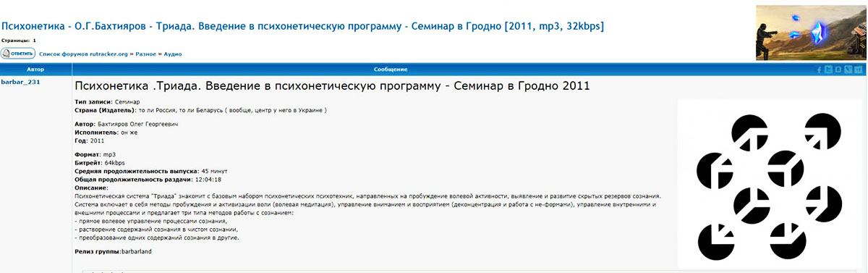Open the Аудио forum breadcrumb
The width and height of the screenshot is (868, 273).
173,54
